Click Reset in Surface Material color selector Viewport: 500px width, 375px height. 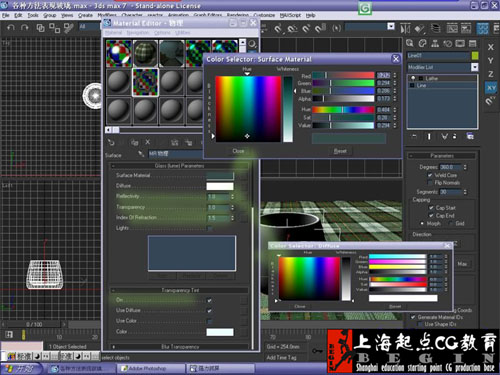coord(340,151)
